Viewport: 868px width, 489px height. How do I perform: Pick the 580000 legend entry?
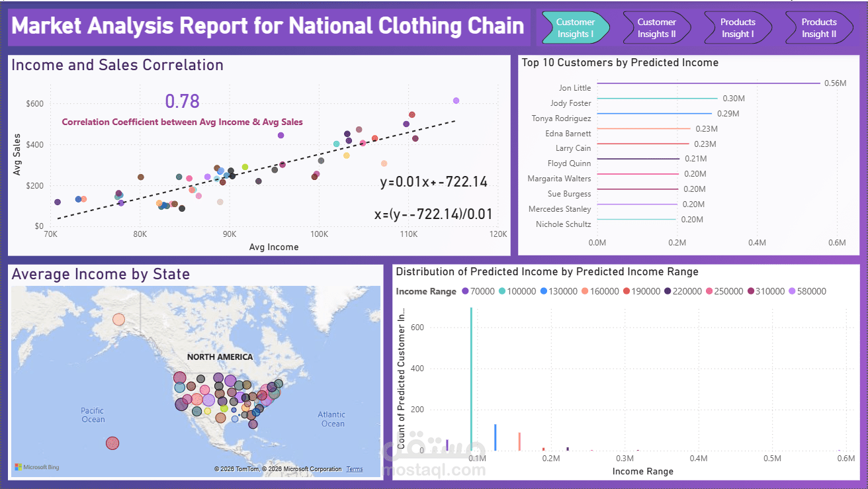click(808, 292)
